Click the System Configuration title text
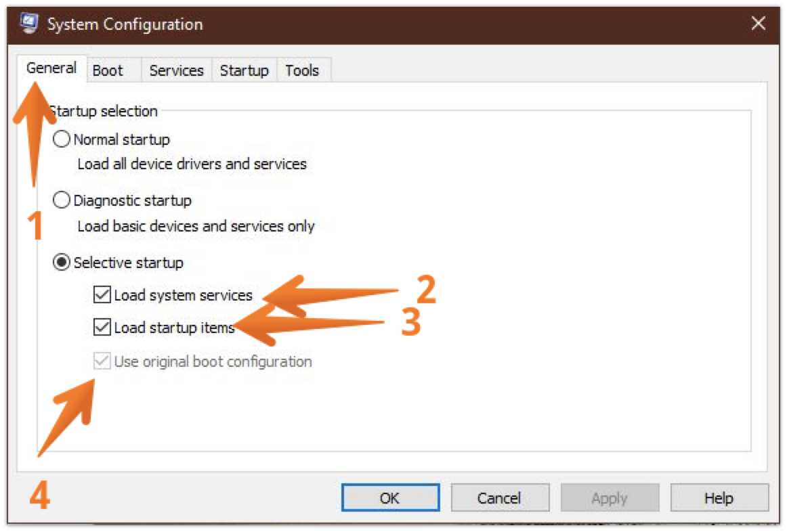The height and width of the screenshot is (532, 787). [x=125, y=25]
